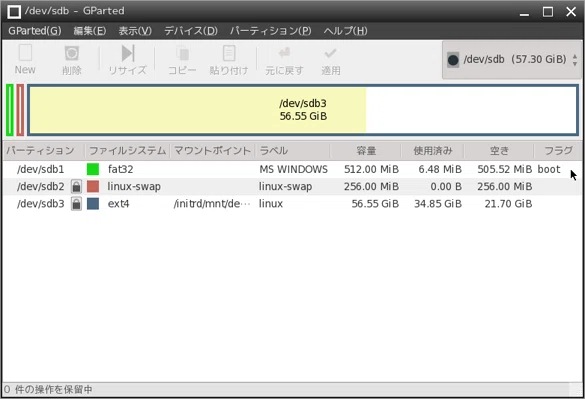Click the linux-swap file system cell
This screenshot has height=399, width=585.
[134, 186]
